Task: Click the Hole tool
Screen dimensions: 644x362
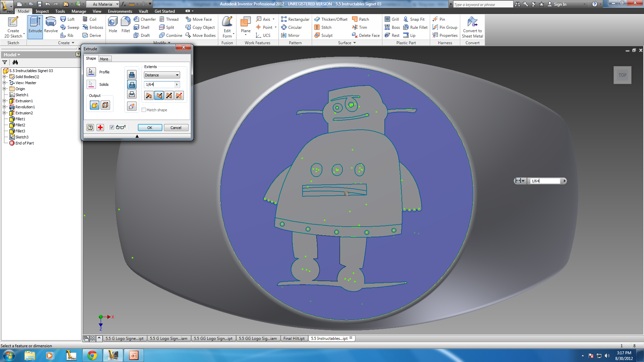Action: point(113,25)
